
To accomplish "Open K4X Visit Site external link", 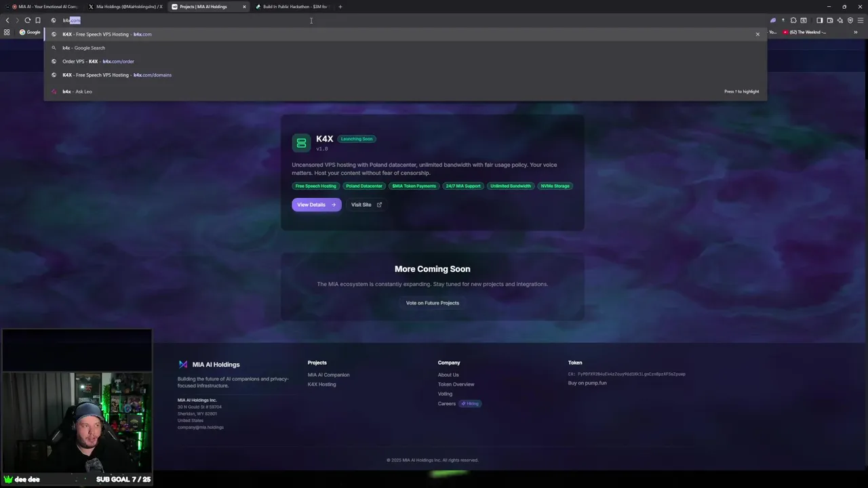I will 366,205.
